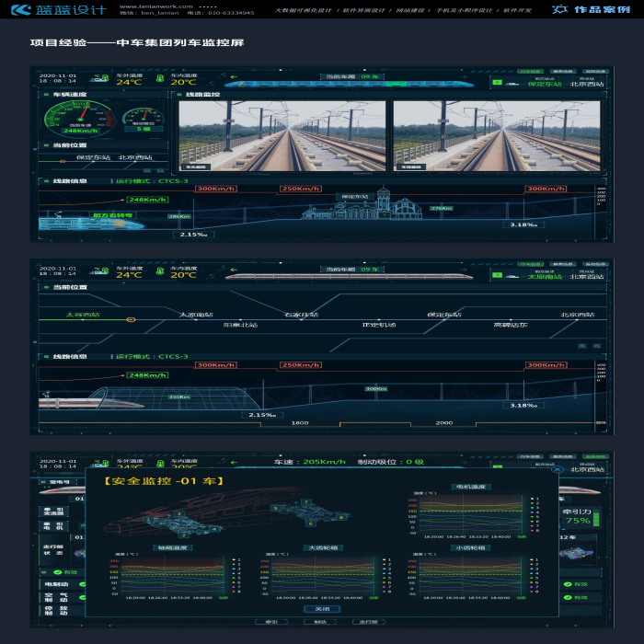Close the 安全监控 popup with the X icon

(556, 469)
